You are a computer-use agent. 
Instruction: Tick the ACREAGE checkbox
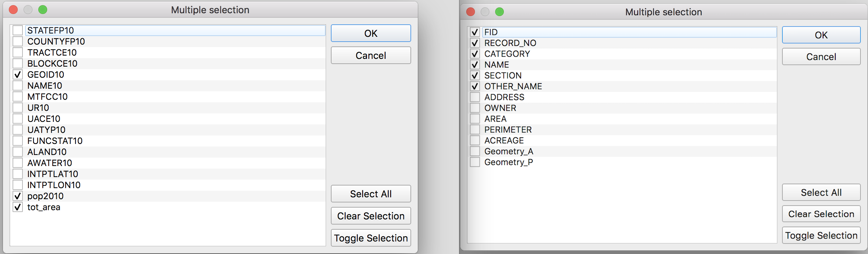(x=475, y=141)
